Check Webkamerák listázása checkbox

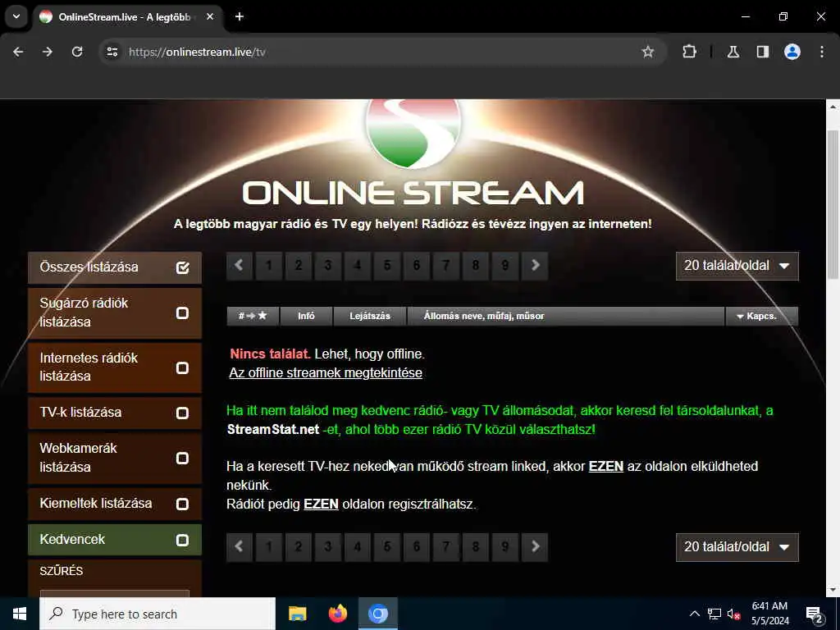pyautogui.click(x=183, y=459)
